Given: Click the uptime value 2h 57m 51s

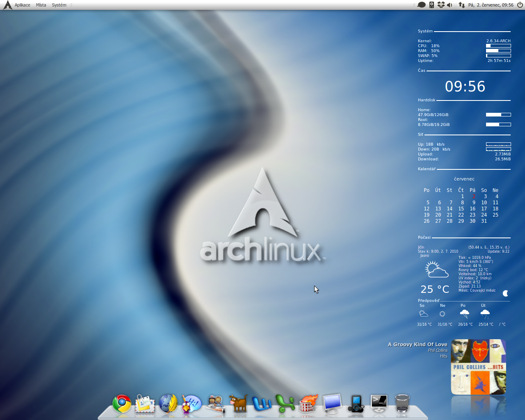Looking at the screenshot, I should coord(499,61).
